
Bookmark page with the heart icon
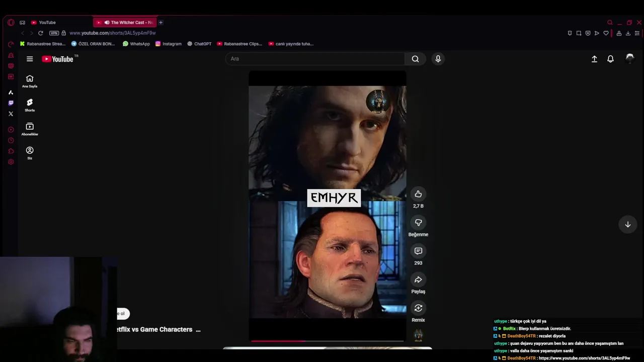coord(606,33)
